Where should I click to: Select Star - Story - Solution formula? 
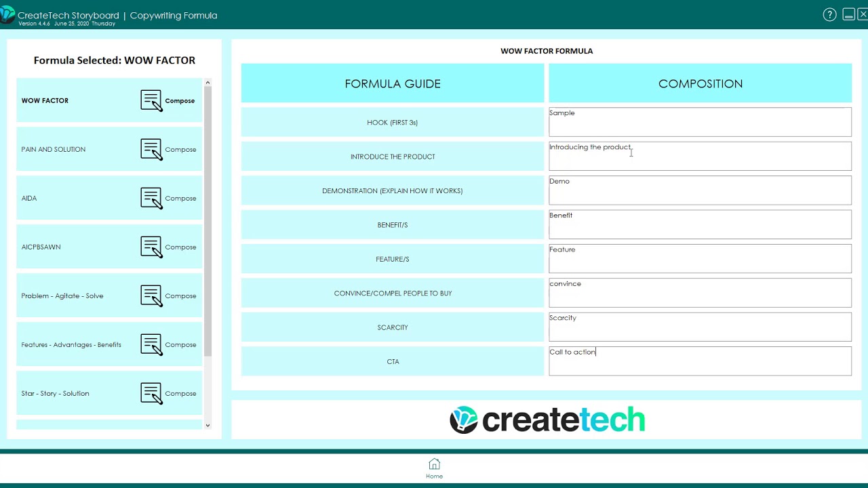(x=109, y=393)
